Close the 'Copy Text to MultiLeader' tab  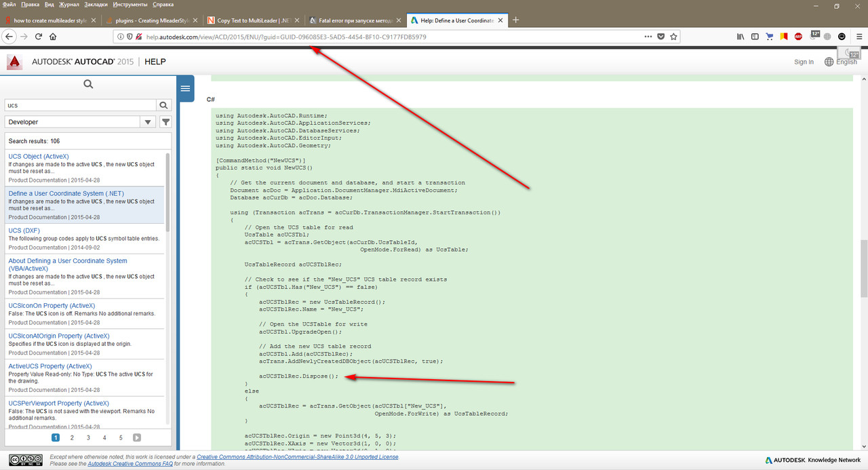pos(296,20)
